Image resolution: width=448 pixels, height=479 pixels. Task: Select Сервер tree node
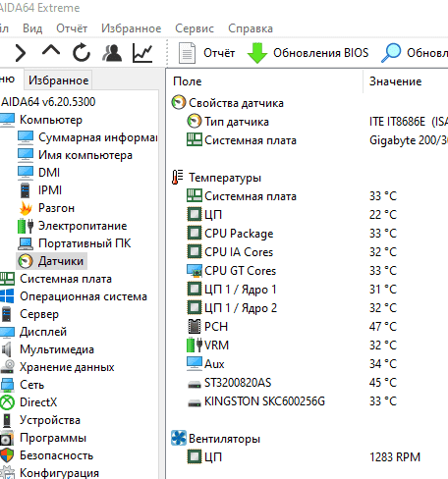pyautogui.click(x=39, y=314)
